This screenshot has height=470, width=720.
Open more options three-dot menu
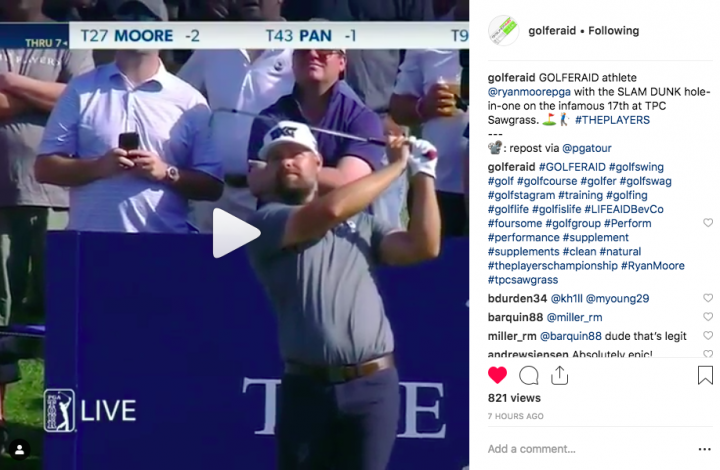click(704, 449)
